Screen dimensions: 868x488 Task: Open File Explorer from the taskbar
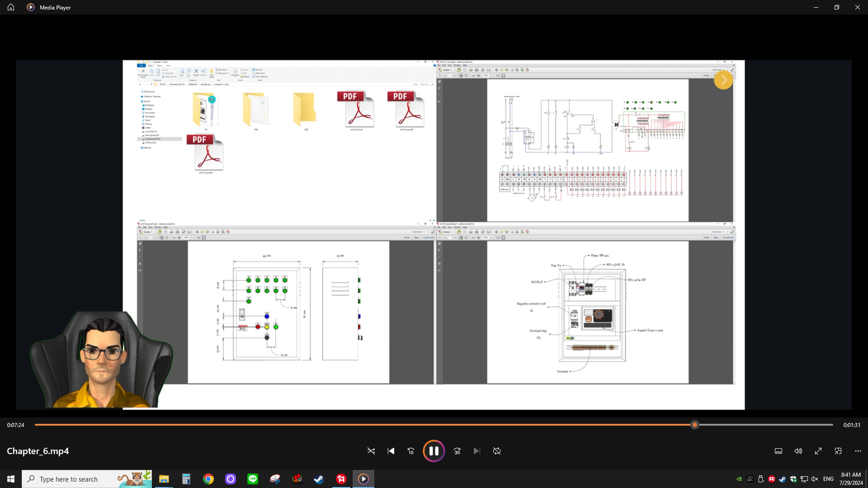[164, 479]
